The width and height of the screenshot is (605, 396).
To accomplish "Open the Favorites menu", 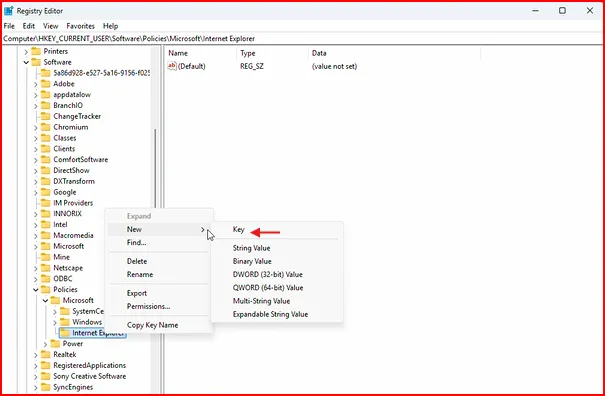I will click(80, 26).
